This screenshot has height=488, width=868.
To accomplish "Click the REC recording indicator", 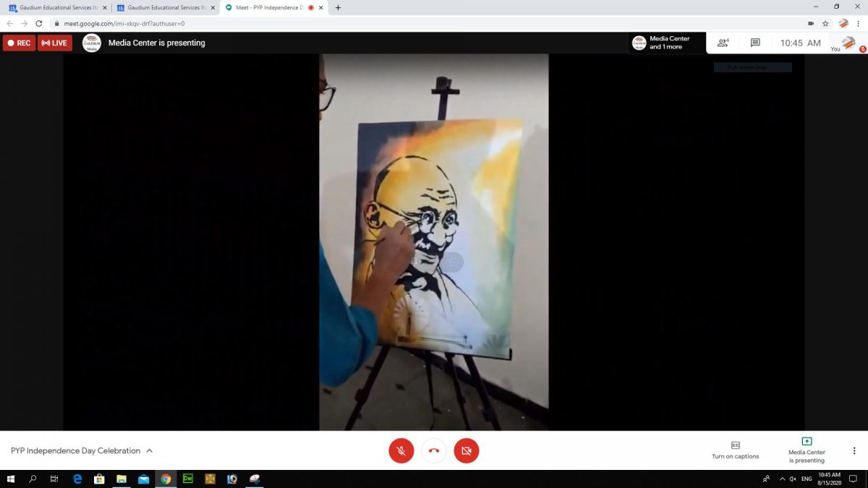I will point(19,43).
